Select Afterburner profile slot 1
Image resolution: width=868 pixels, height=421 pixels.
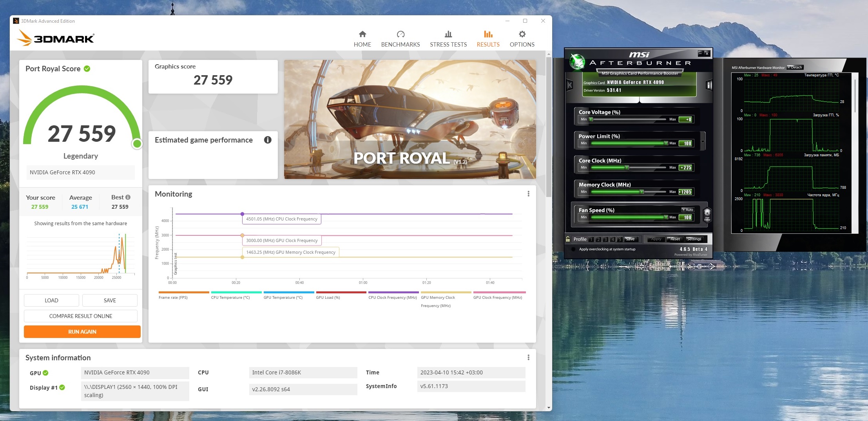pyautogui.click(x=591, y=239)
